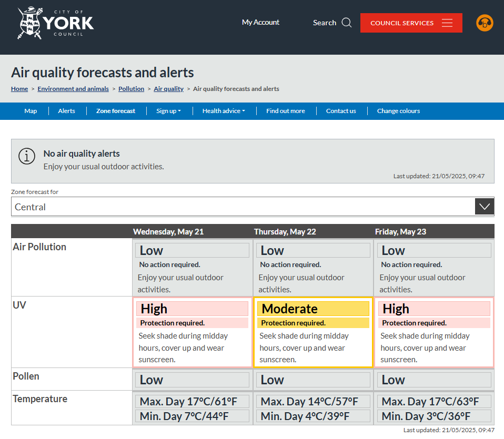Expand the zone forecast dropdown arrow
The image size is (504, 439).
tap(484, 206)
